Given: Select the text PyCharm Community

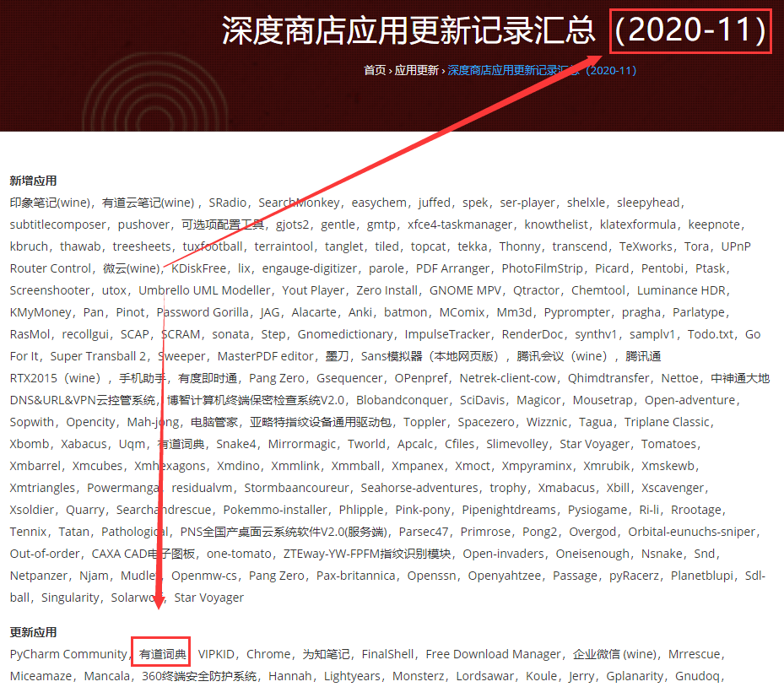Looking at the screenshot, I should pos(68,654).
